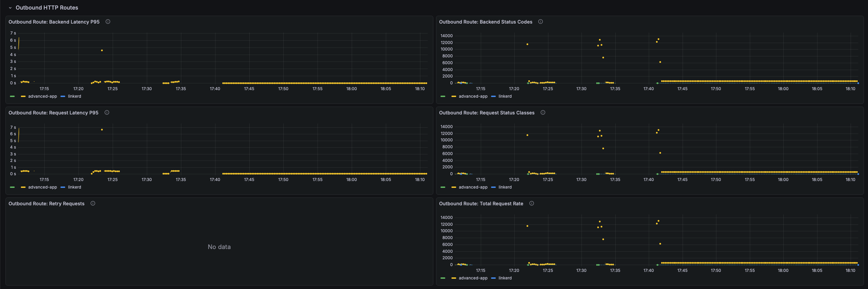Image resolution: width=868 pixels, height=289 pixels.
Task: Toggle linkerd series in Backend Status Codes legend
Action: (505, 96)
